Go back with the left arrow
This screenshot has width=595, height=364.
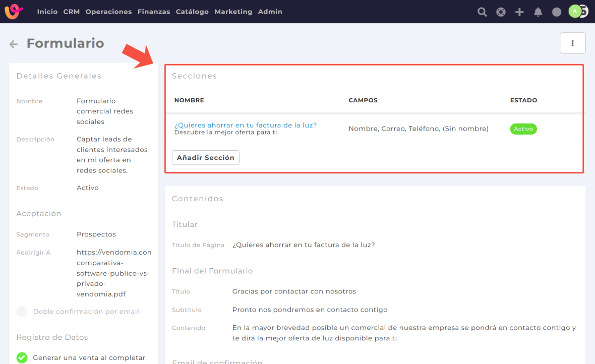pos(14,44)
